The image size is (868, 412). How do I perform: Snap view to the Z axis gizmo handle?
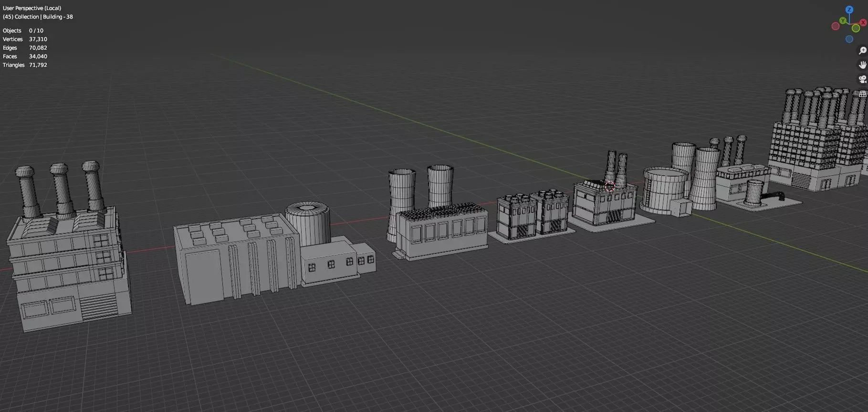click(x=849, y=10)
